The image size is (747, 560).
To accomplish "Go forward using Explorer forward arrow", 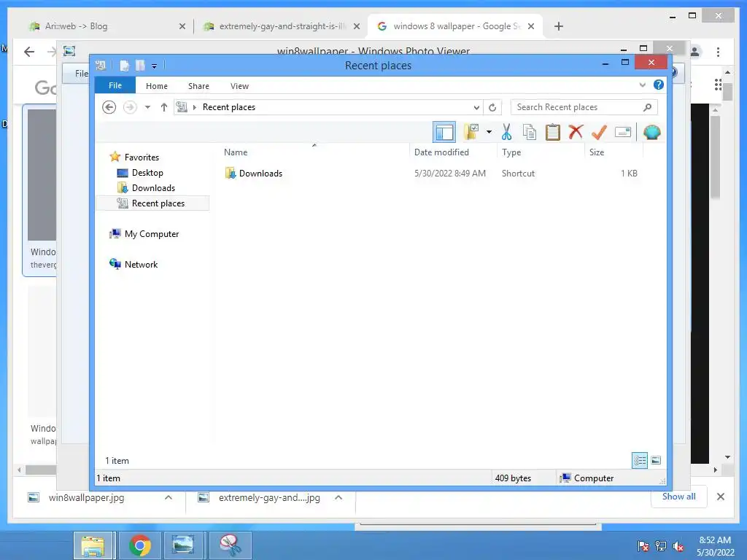I will tap(130, 107).
